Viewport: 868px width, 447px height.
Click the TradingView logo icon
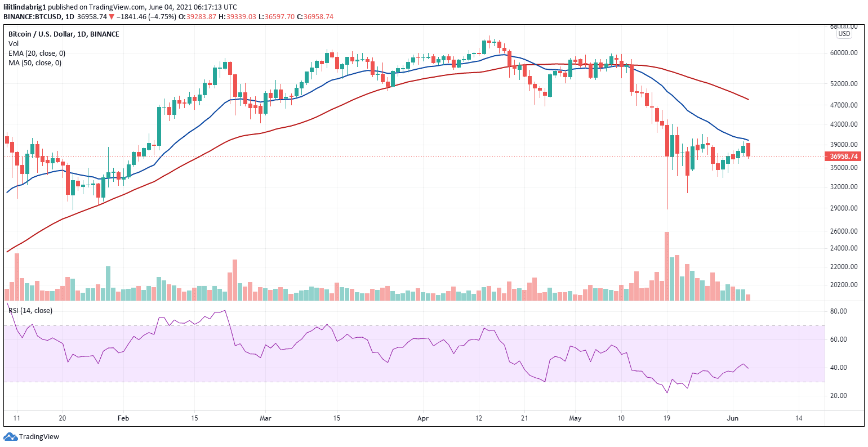point(10,436)
